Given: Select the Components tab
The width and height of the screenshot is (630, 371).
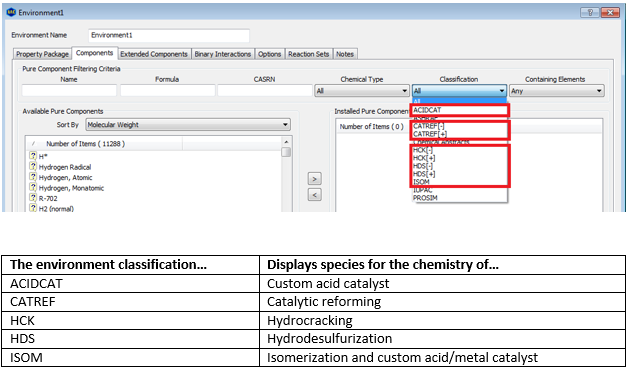Looking at the screenshot, I should point(94,53).
